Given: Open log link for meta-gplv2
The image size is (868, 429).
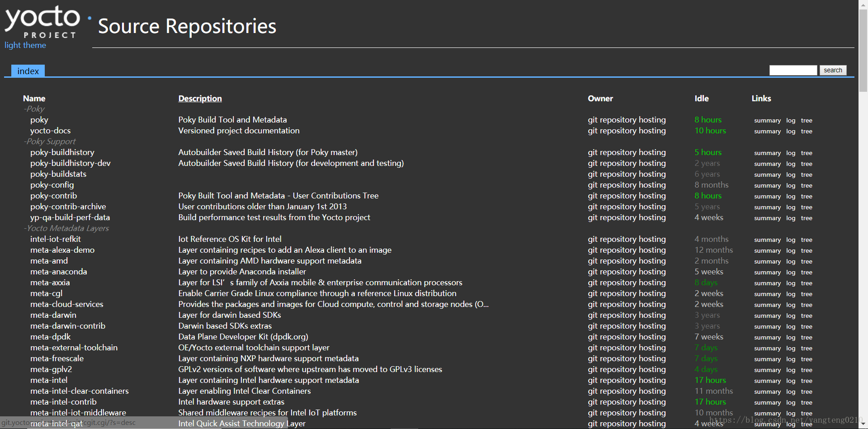Looking at the screenshot, I should (x=791, y=370).
